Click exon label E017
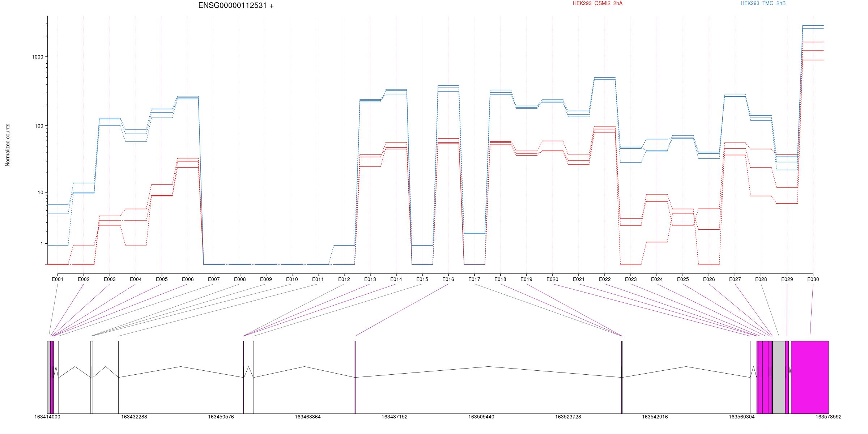 474,279
